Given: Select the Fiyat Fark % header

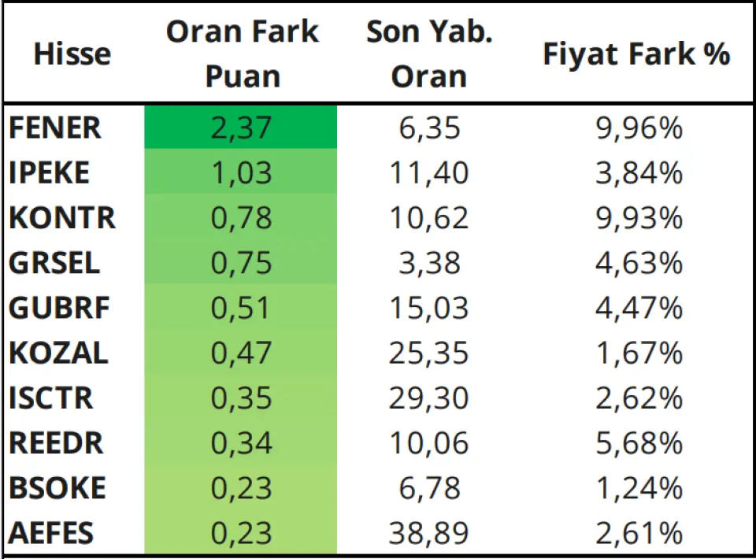Looking at the screenshot, I should tap(636, 54).
